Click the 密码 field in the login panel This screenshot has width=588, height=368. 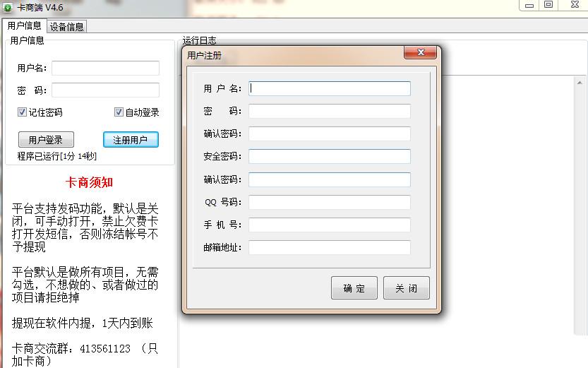105,90
